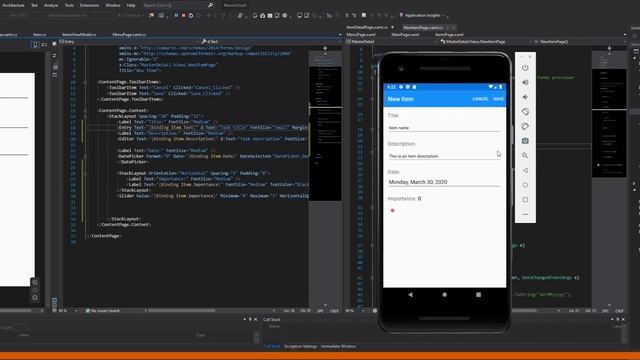The height and width of the screenshot is (360, 640).
Task: Click the right editor minimap scrollbar
Action: pos(609,178)
